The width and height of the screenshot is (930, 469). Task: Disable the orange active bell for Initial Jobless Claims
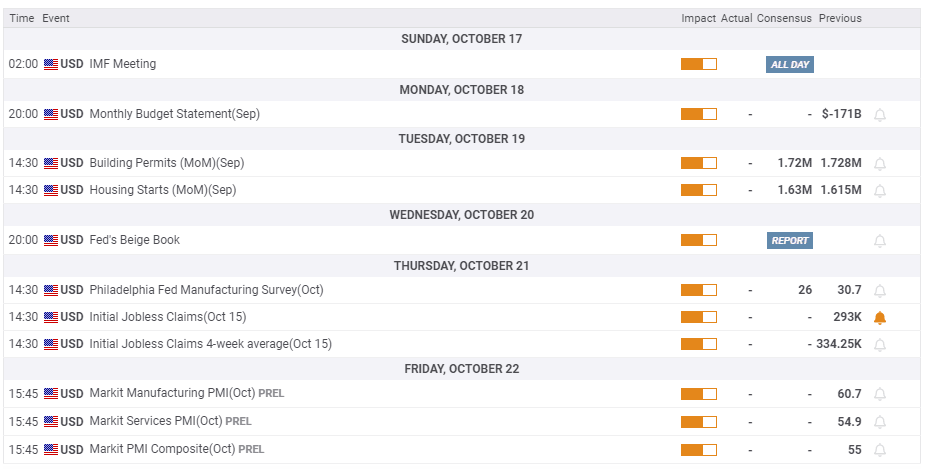[x=880, y=318]
